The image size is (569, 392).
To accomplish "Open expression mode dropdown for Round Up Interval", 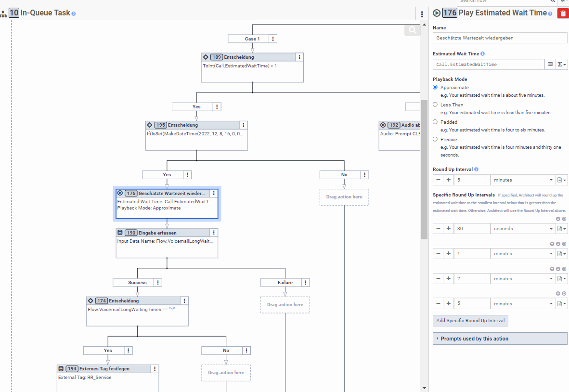I will click(561, 180).
